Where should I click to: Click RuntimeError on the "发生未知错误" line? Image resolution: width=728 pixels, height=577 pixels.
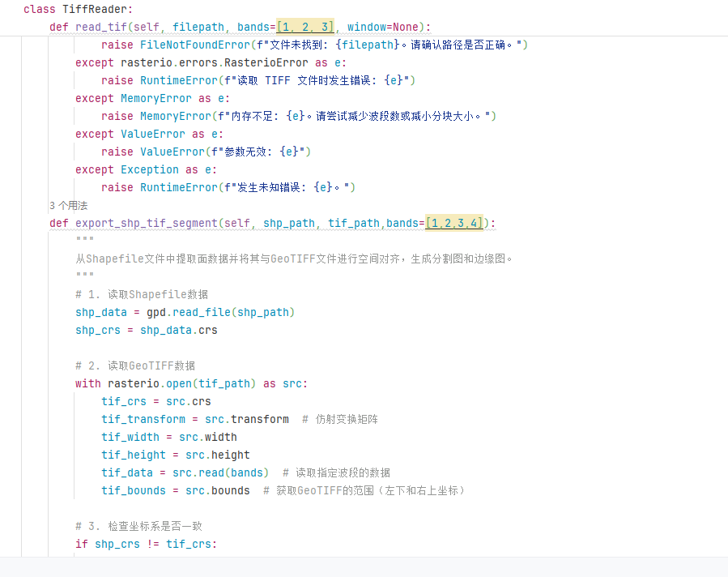click(x=179, y=188)
